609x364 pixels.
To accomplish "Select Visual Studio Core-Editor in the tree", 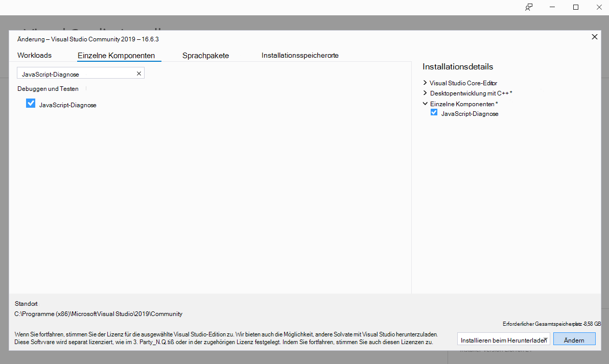I will click(x=462, y=83).
